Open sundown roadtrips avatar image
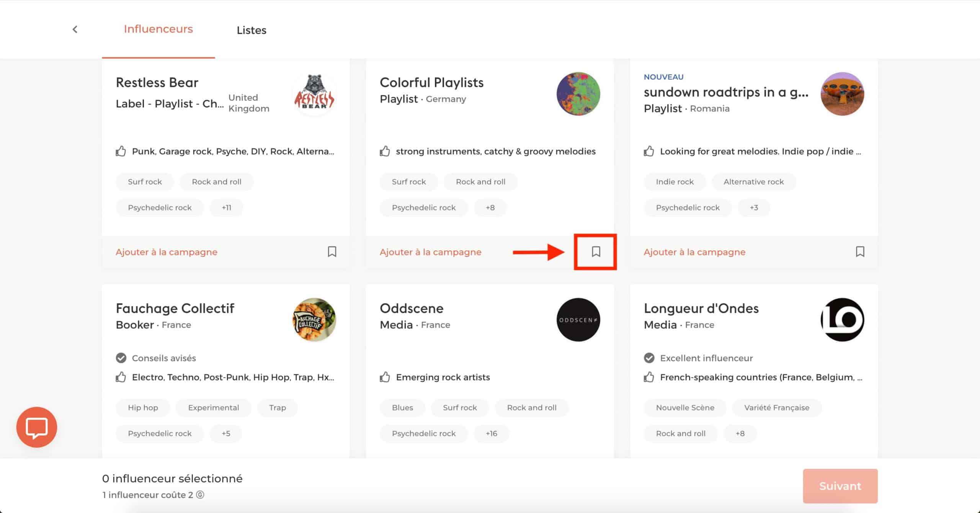The height and width of the screenshot is (513, 980). click(x=843, y=94)
